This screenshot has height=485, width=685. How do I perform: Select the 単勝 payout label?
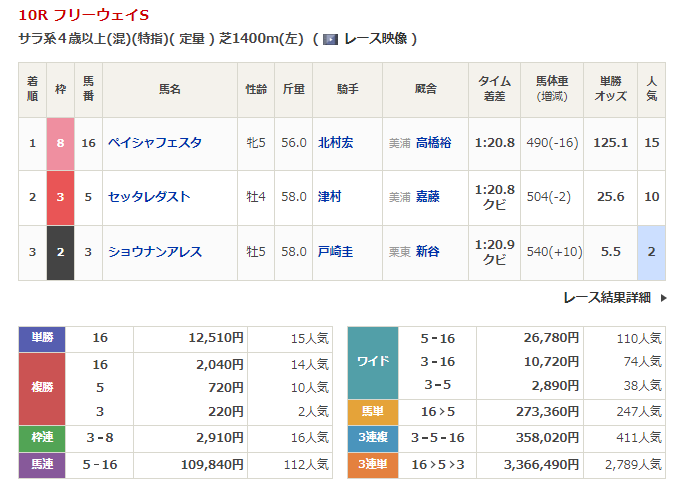42,338
